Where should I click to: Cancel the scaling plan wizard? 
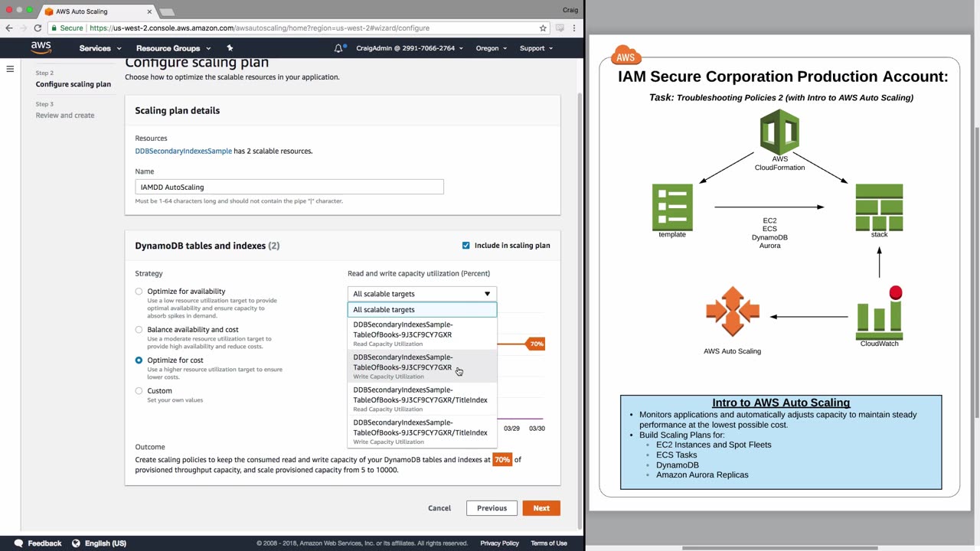click(x=439, y=508)
